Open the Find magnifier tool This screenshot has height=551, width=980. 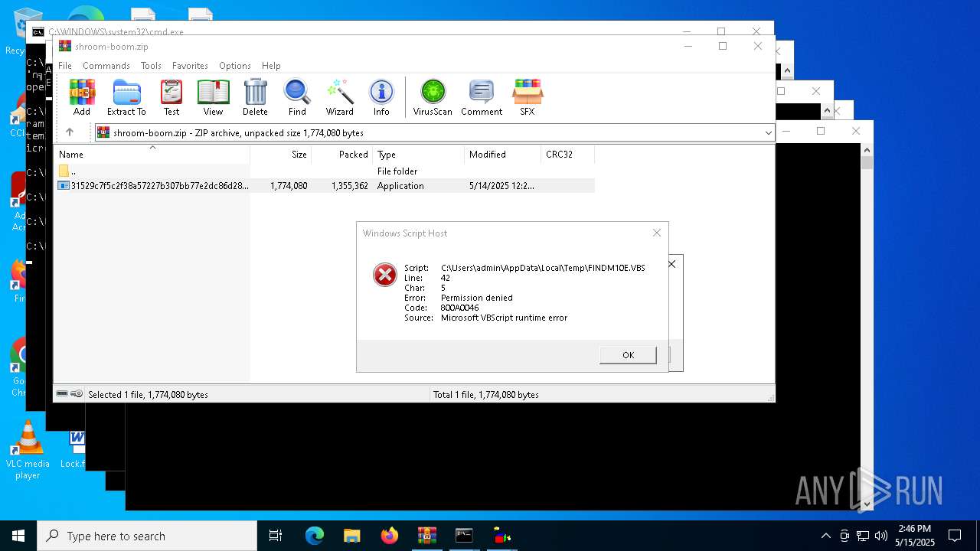297,97
